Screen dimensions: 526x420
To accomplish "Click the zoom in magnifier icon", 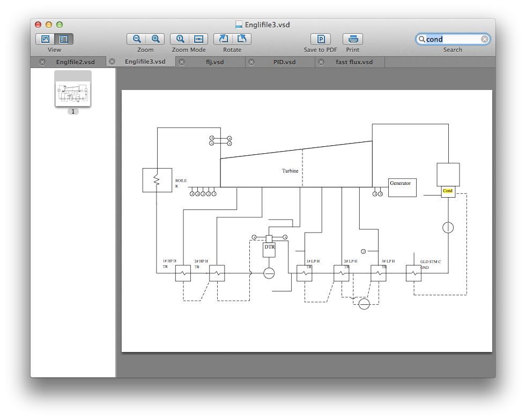I will (x=155, y=39).
